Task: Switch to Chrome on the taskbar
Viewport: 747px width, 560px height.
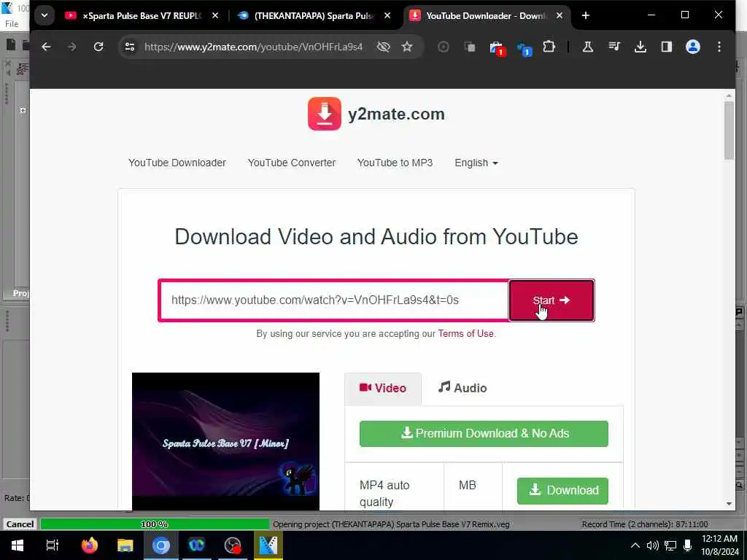Action: 161,545
